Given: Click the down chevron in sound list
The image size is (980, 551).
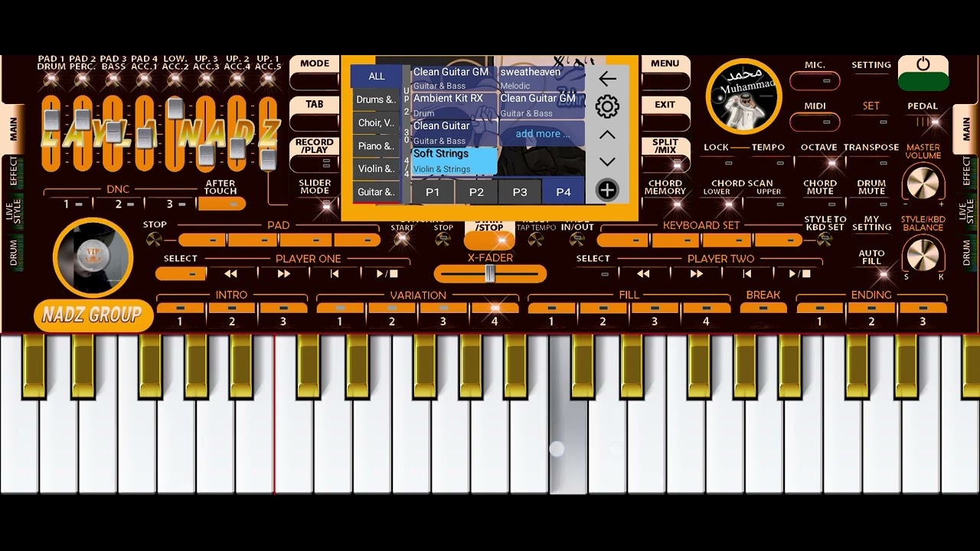Looking at the screenshot, I should (x=607, y=161).
